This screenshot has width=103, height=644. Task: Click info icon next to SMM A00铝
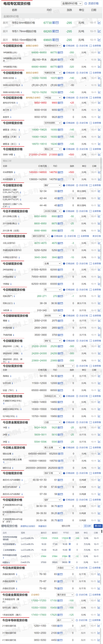pos(16,78)
